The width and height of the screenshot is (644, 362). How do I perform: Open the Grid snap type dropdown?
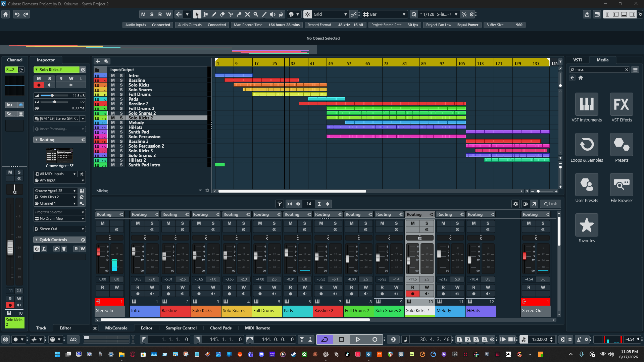point(331,14)
